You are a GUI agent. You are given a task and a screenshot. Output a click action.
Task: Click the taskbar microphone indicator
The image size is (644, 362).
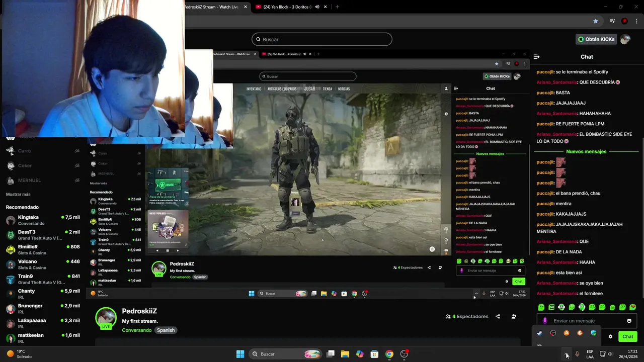(x=577, y=354)
